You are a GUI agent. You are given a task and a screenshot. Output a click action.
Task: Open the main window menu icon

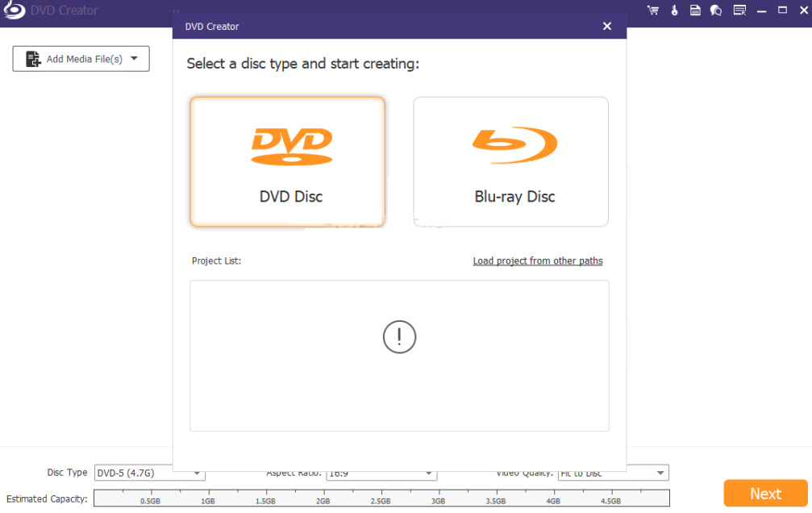coord(739,10)
